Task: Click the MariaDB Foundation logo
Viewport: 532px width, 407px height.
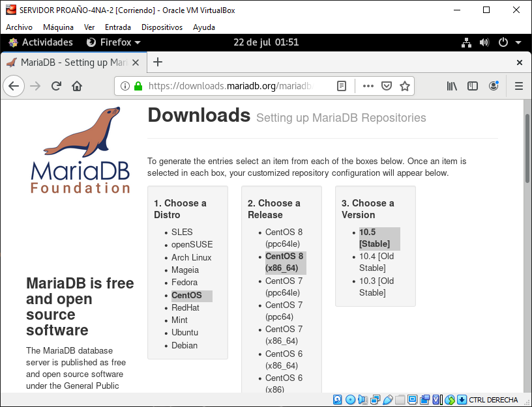Action: [80, 150]
